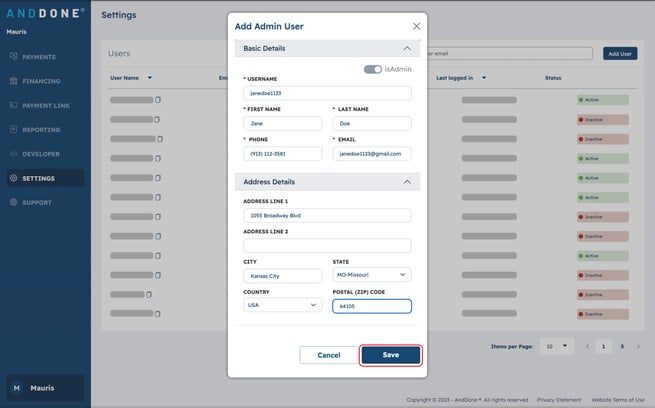Click the Address Line 2 field
This screenshot has width=655, height=408.
[x=327, y=245]
